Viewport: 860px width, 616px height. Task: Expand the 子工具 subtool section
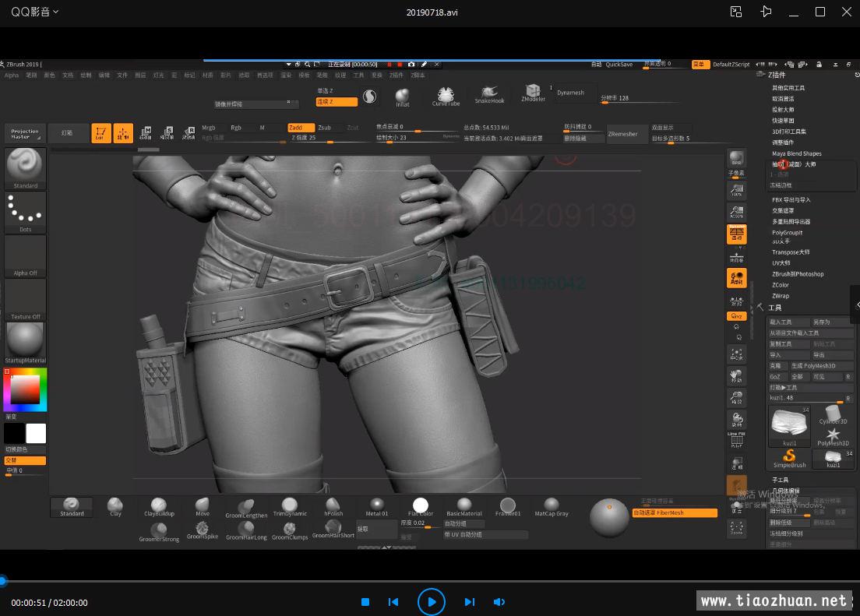(780, 480)
